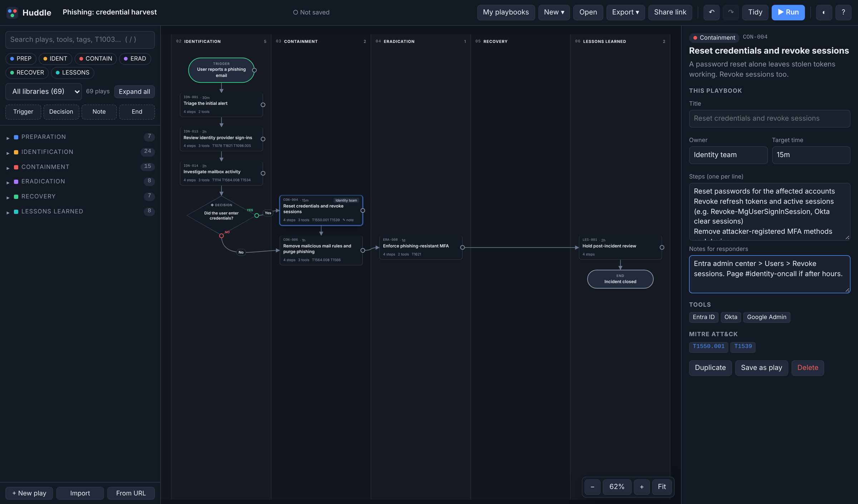Image resolution: width=858 pixels, height=504 pixels.
Task: Run the playbook
Action: (x=788, y=13)
